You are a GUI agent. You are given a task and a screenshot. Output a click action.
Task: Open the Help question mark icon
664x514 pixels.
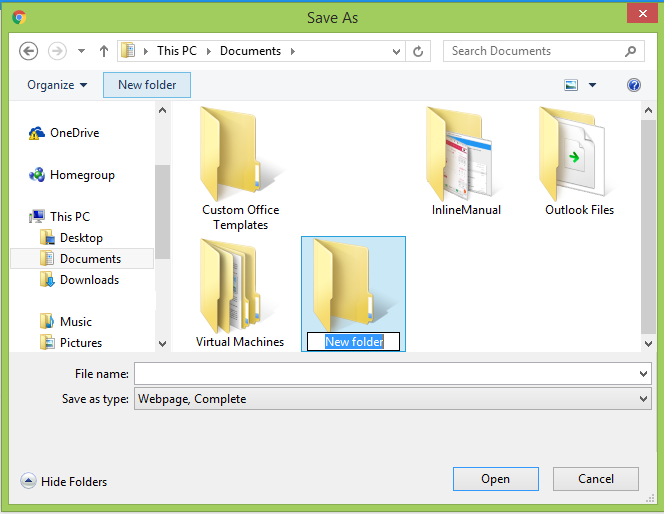pos(634,85)
